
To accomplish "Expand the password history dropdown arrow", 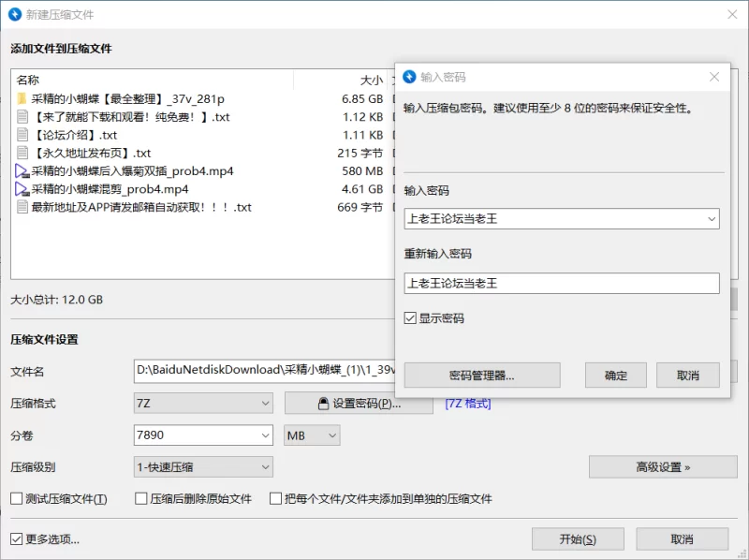I will click(x=712, y=219).
